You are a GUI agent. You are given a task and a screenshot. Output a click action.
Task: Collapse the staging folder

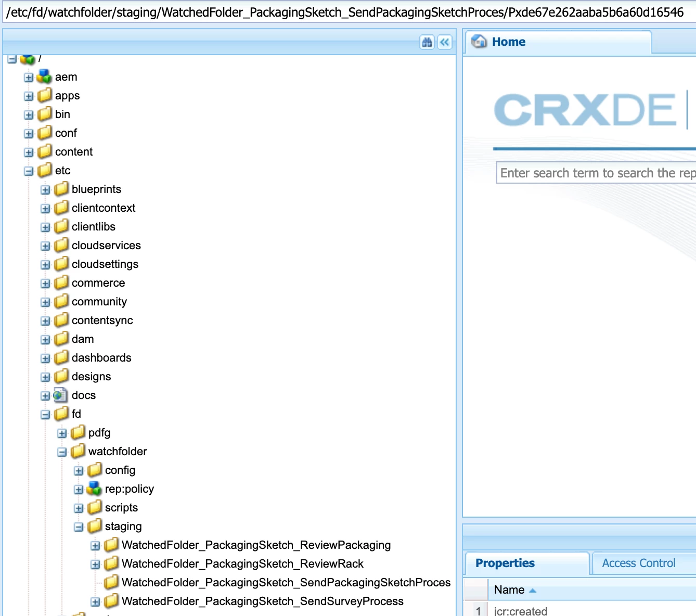click(79, 527)
